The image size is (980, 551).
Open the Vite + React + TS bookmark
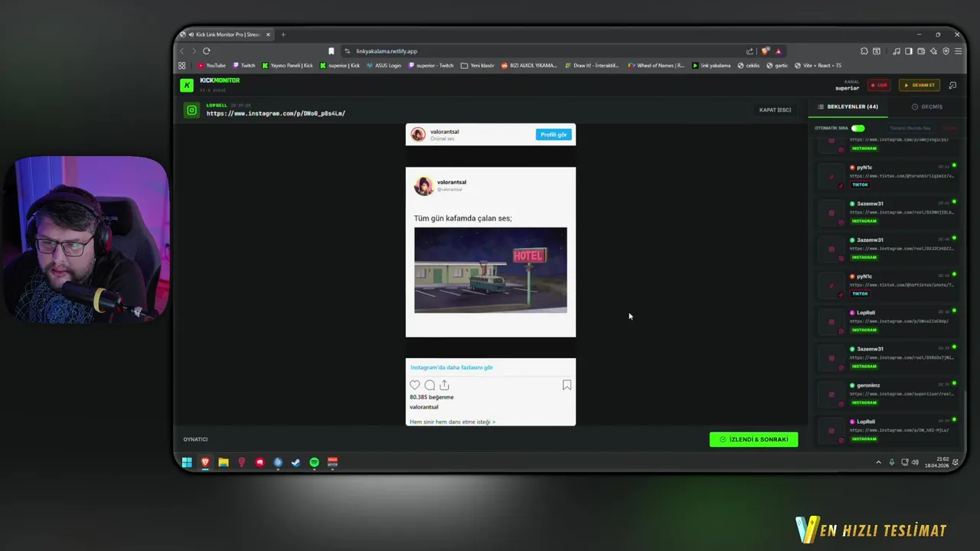point(818,65)
